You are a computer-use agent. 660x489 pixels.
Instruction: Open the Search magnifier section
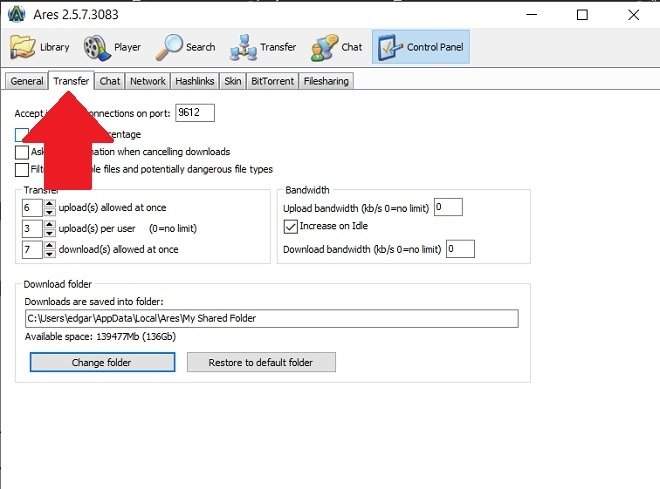tap(186, 47)
